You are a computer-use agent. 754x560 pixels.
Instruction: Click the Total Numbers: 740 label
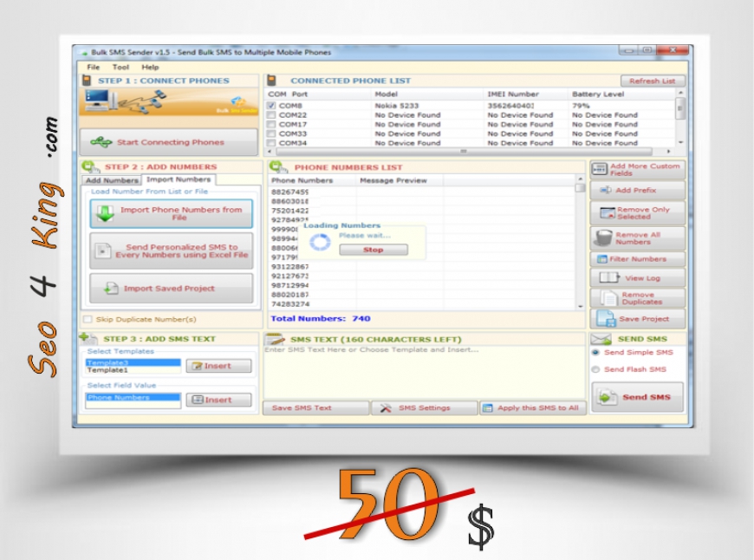321,318
